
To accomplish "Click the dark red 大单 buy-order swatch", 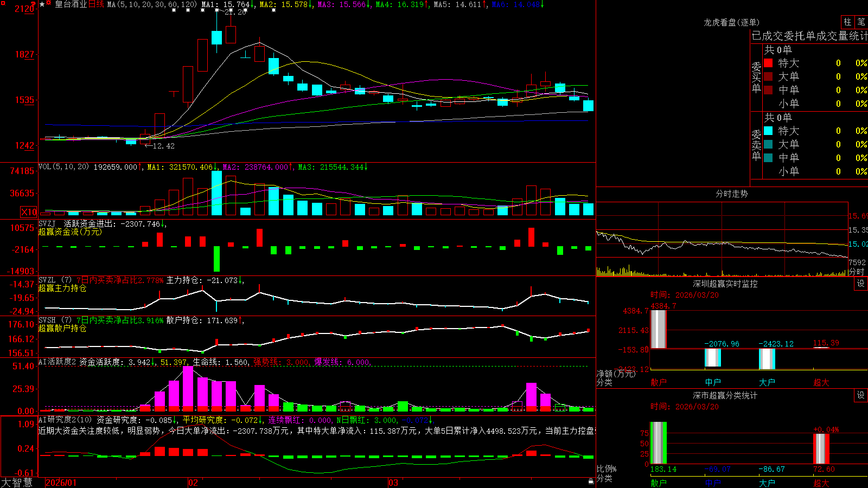I will click(768, 76).
